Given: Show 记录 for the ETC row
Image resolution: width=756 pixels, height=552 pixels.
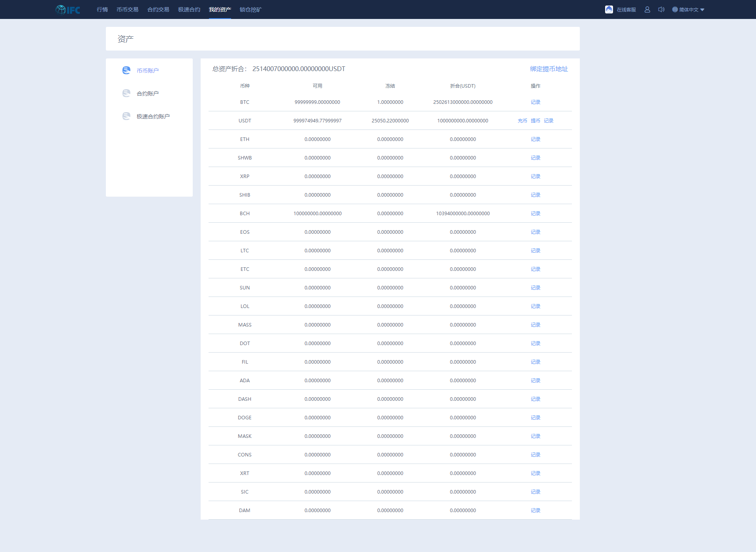Looking at the screenshot, I should click(536, 269).
